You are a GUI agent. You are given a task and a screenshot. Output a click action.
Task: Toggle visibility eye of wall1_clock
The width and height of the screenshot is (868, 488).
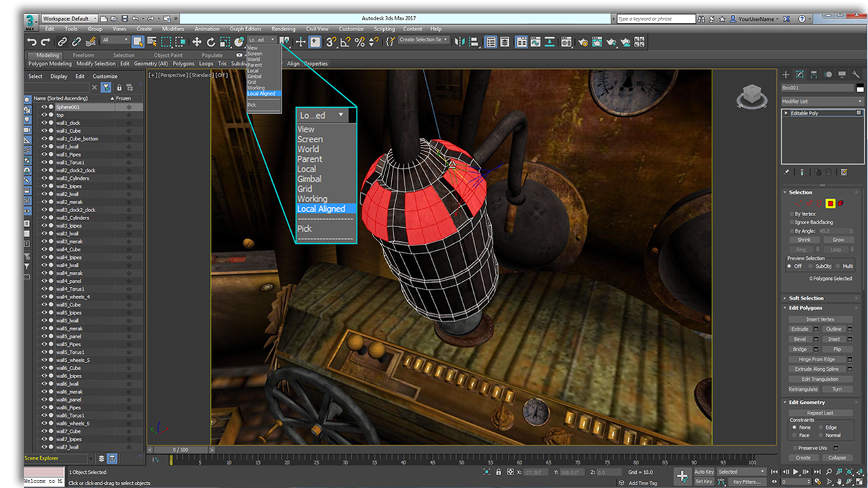click(x=44, y=123)
